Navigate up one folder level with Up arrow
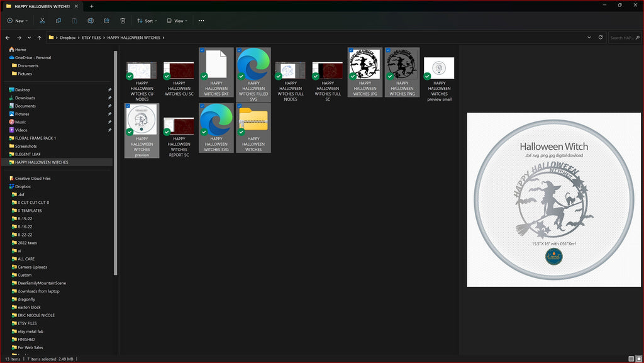Viewport: 644px width, 363px height. pyautogui.click(x=40, y=37)
